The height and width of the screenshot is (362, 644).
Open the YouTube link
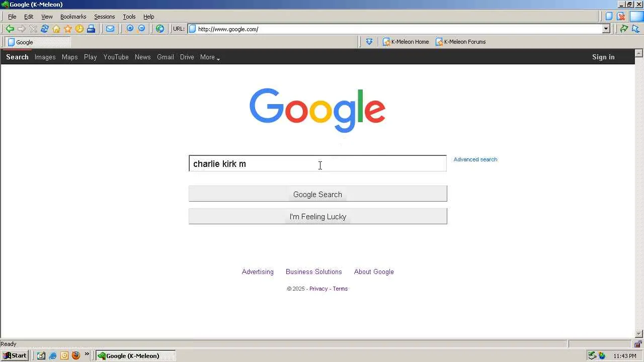pos(116,57)
